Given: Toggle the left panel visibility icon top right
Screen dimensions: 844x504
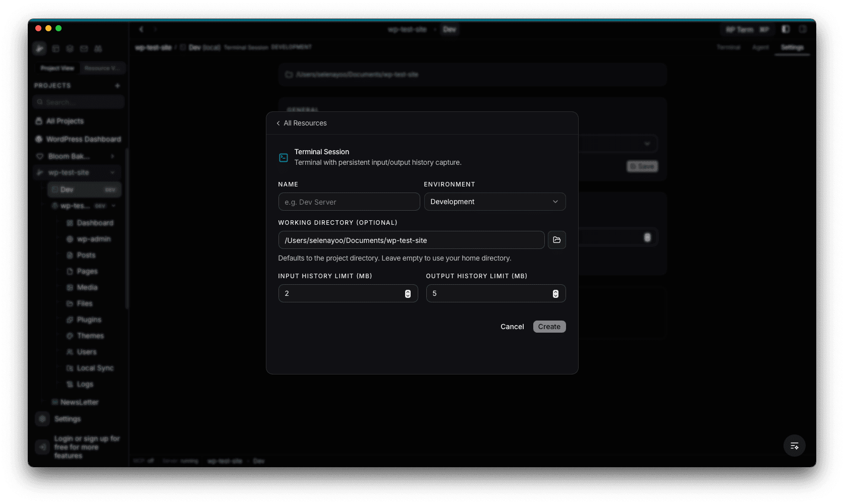Looking at the screenshot, I should click(x=785, y=29).
